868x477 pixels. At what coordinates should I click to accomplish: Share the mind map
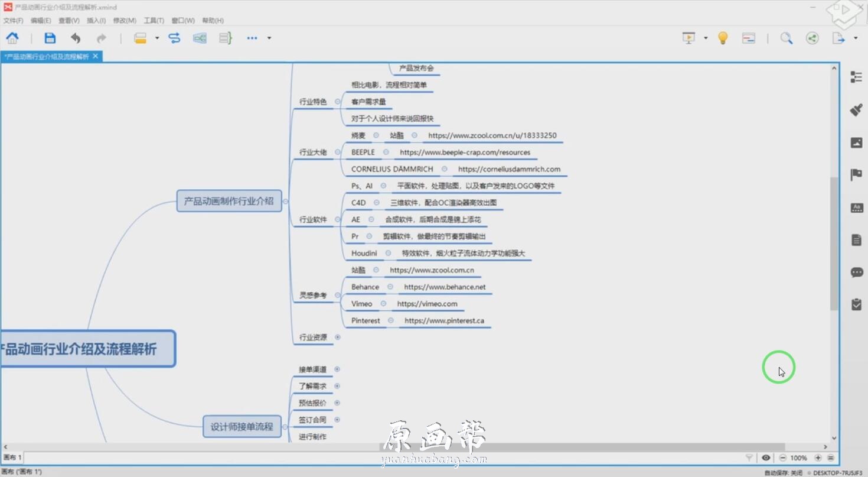pyautogui.click(x=812, y=38)
